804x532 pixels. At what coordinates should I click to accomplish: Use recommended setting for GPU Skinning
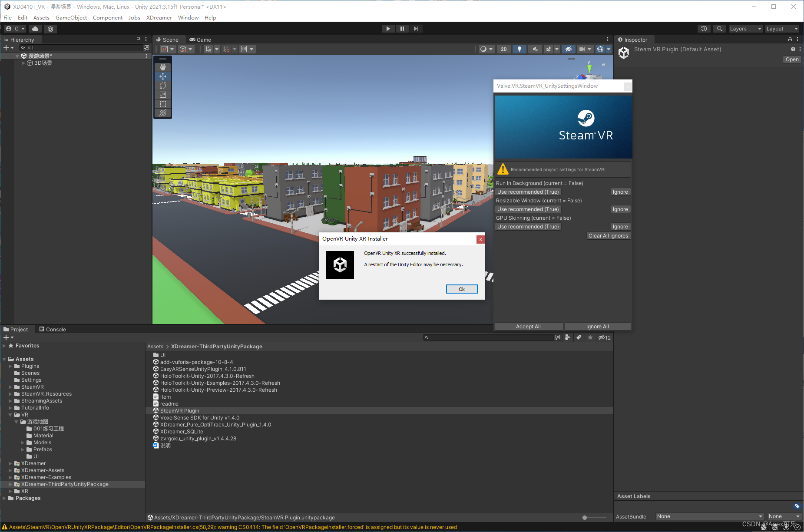528,227
